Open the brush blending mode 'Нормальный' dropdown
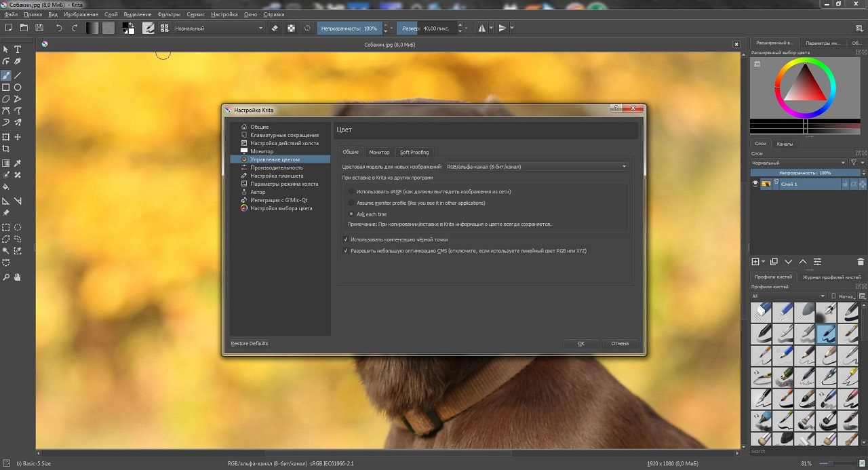 [x=218, y=28]
